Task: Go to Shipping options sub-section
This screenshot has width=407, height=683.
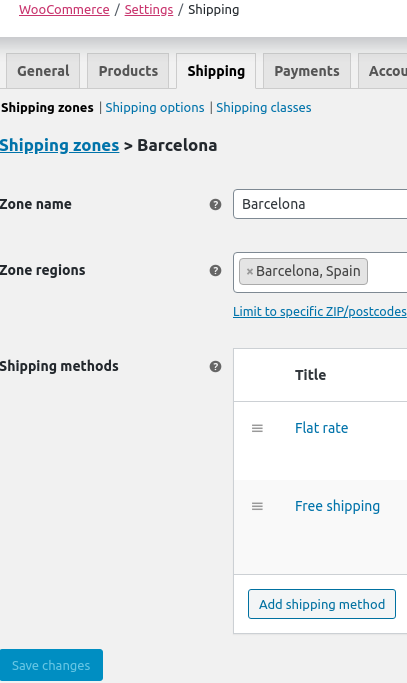Action: coord(155,108)
